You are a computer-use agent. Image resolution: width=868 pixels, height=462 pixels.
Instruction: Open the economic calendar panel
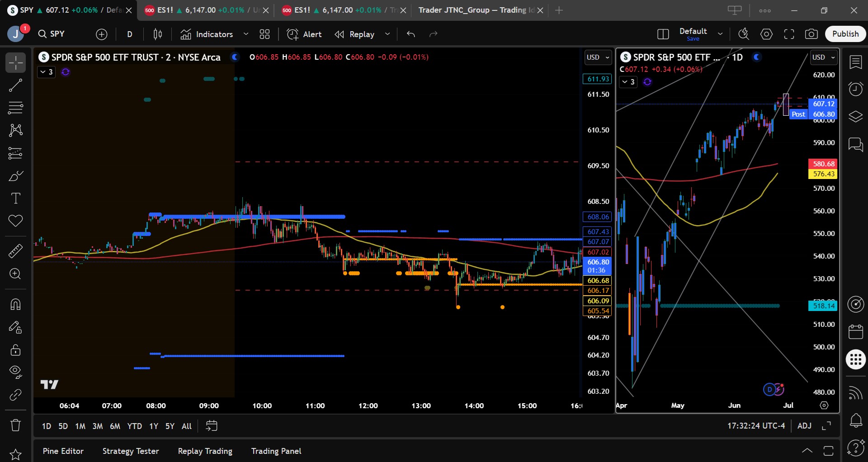[x=855, y=331]
